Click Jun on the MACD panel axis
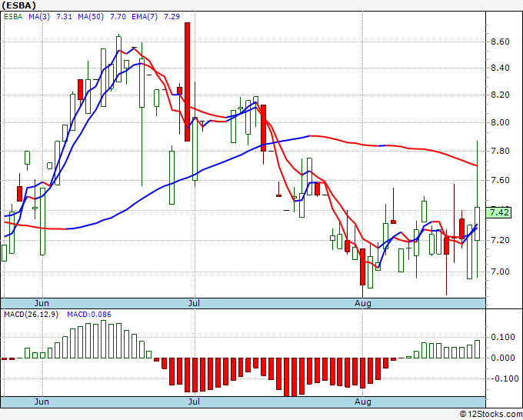The width and height of the screenshot is (523, 420). pos(42,402)
